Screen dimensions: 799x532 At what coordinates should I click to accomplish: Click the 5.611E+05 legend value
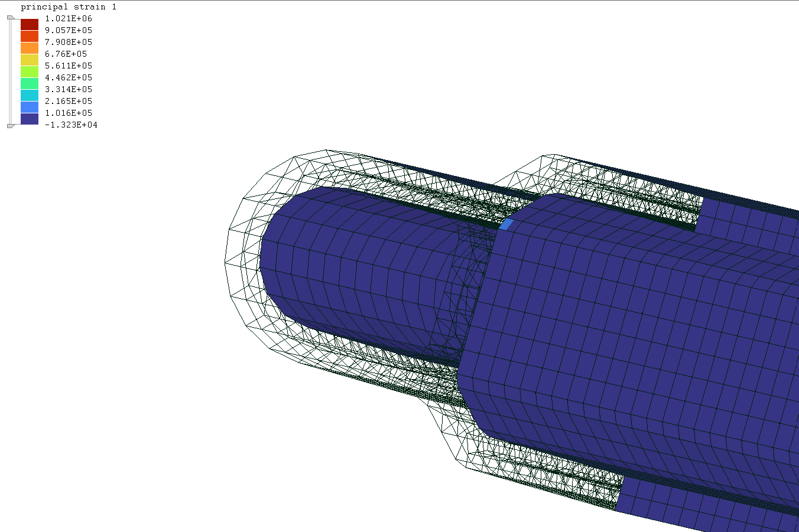pos(69,66)
